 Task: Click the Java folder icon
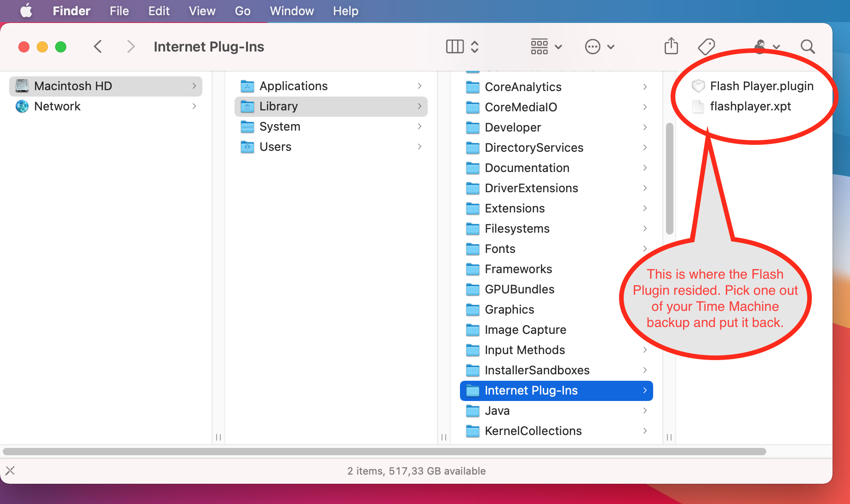click(473, 411)
